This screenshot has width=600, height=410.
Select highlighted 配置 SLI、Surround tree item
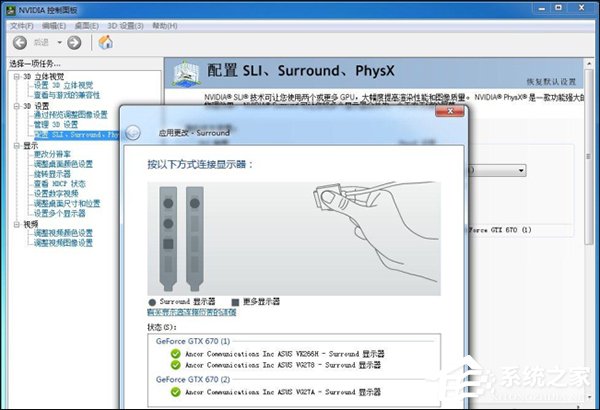point(77,135)
